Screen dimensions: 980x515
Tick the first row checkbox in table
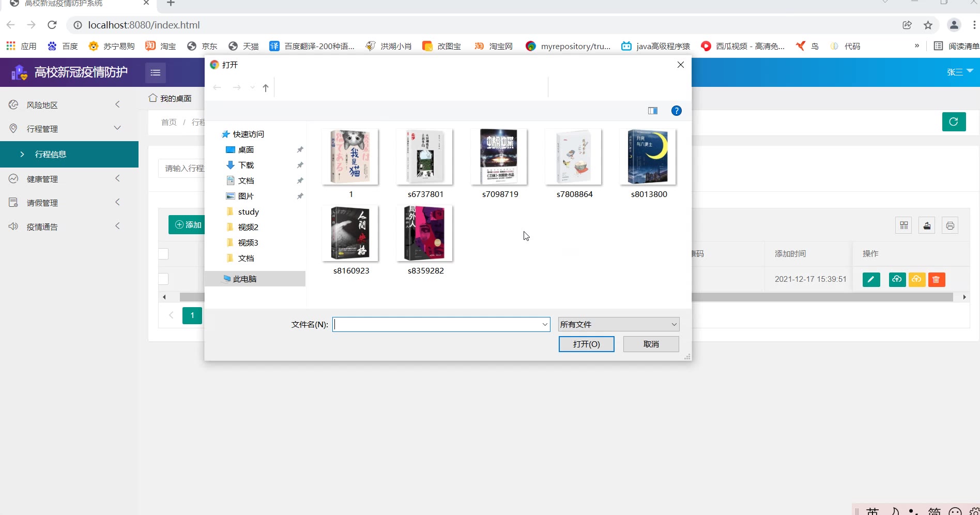pyautogui.click(x=163, y=279)
